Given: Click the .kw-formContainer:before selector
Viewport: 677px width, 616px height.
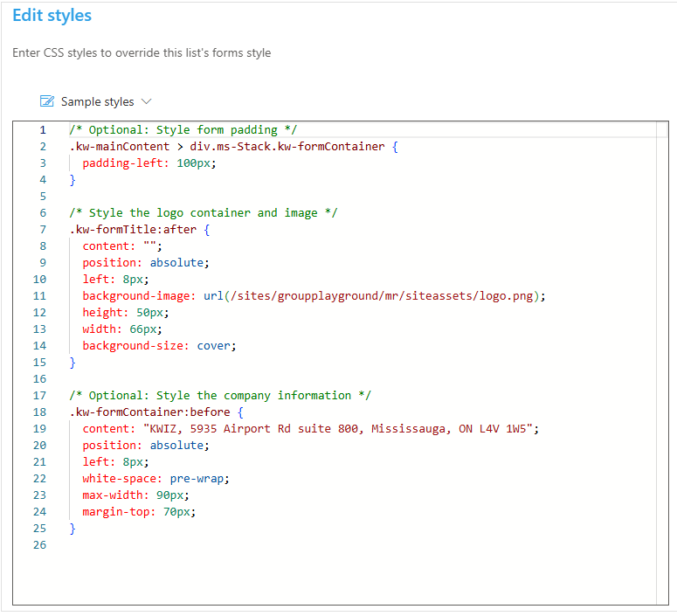Looking at the screenshot, I should point(149,412).
